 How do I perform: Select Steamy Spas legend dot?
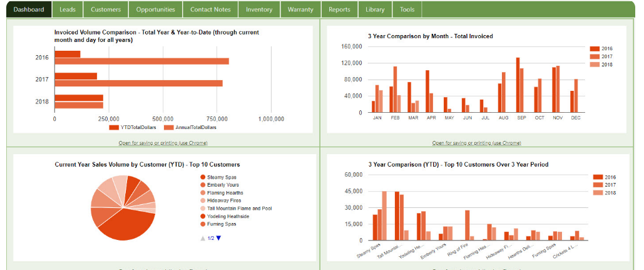pos(203,177)
